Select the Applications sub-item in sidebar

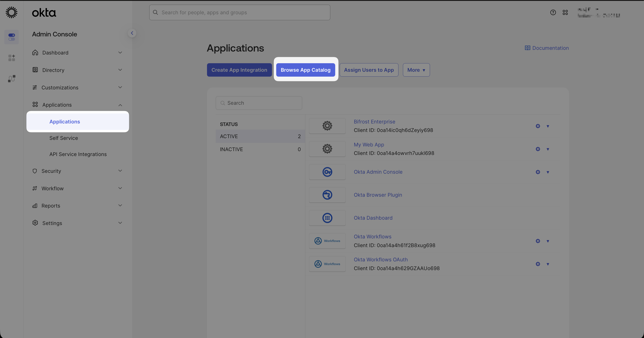78,122
